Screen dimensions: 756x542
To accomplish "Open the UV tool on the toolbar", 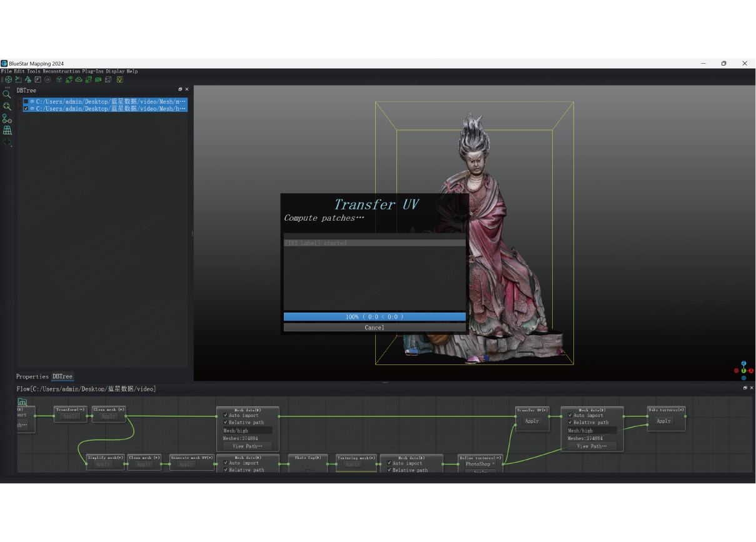I will [48, 79].
